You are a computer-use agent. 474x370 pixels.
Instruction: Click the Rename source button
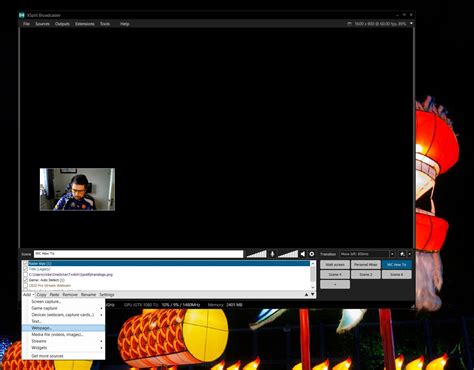tap(88, 295)
